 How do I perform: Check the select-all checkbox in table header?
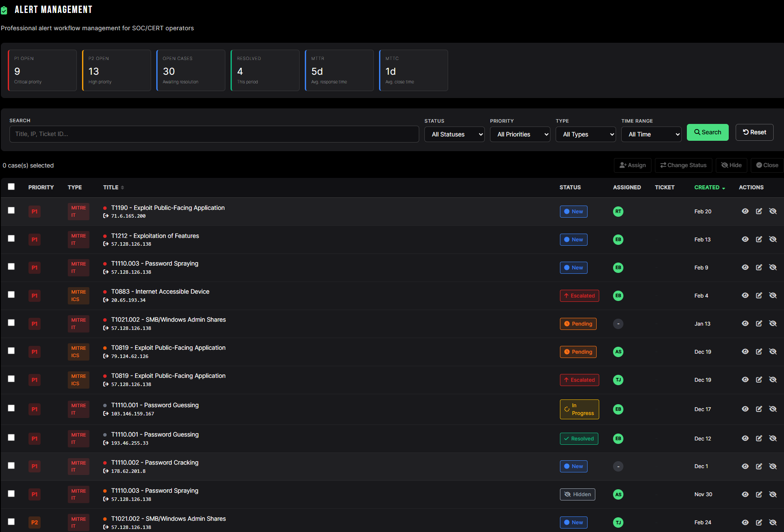tap(11, 187)
